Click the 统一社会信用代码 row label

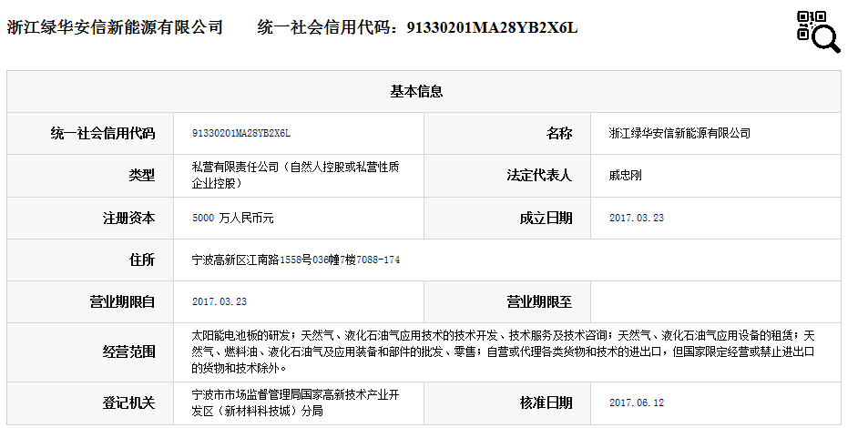pos(103,134)
